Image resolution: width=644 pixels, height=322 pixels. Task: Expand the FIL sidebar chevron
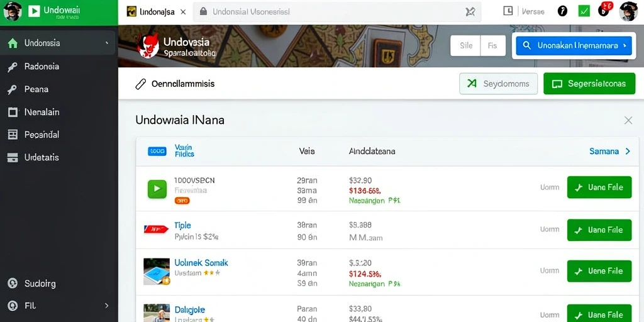point(106,306)
